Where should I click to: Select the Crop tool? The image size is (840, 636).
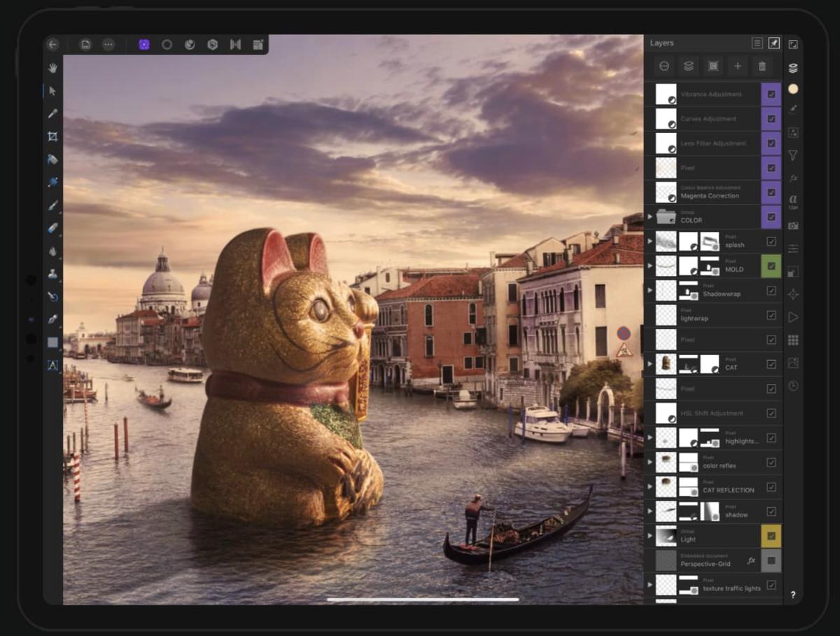(x=52, y=137)
